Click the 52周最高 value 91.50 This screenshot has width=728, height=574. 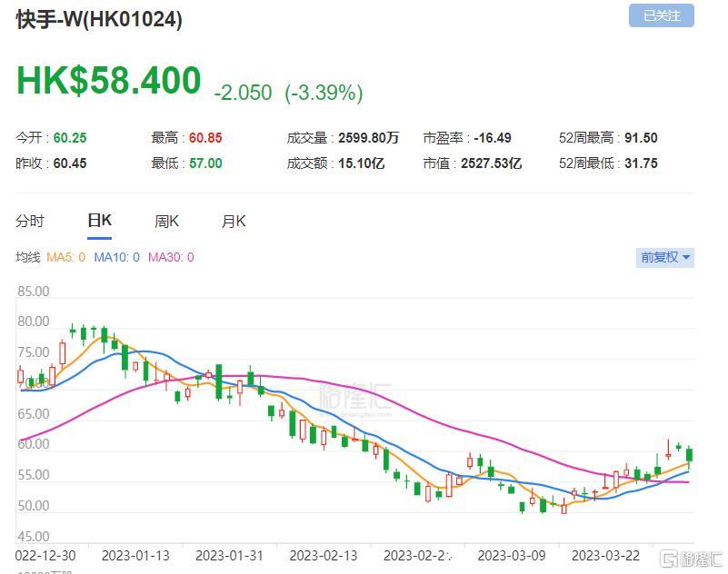(641, 138)
